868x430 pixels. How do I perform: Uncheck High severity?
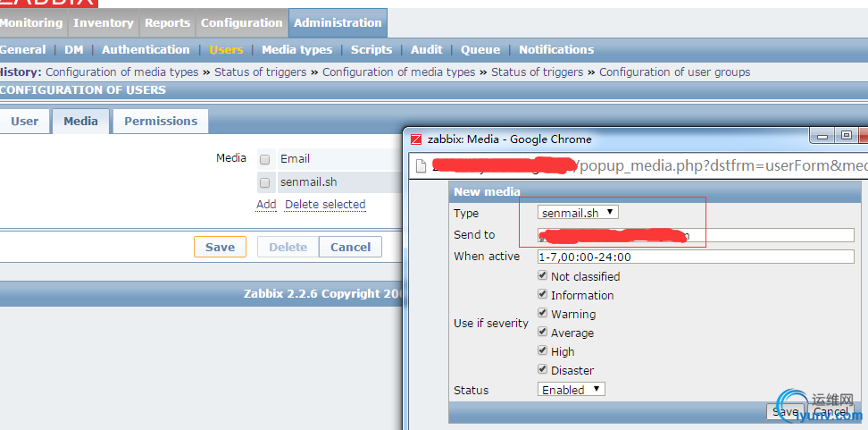pyautogui.click(x=543, y=350)
